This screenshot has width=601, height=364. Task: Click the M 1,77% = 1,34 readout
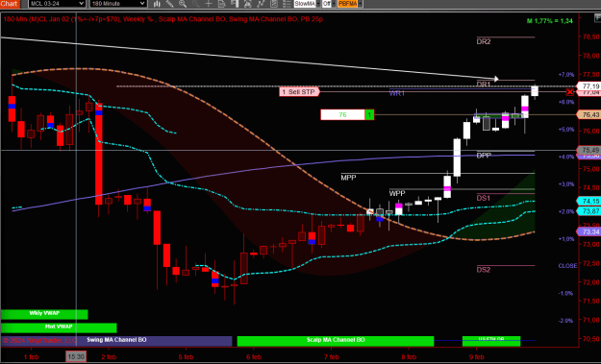tap(550, 21)
